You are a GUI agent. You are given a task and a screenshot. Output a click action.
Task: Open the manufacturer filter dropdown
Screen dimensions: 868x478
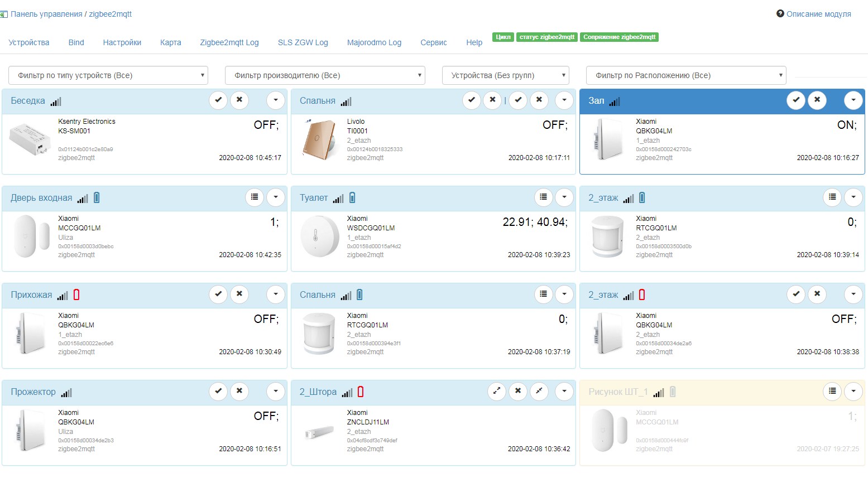pos(325,75)
